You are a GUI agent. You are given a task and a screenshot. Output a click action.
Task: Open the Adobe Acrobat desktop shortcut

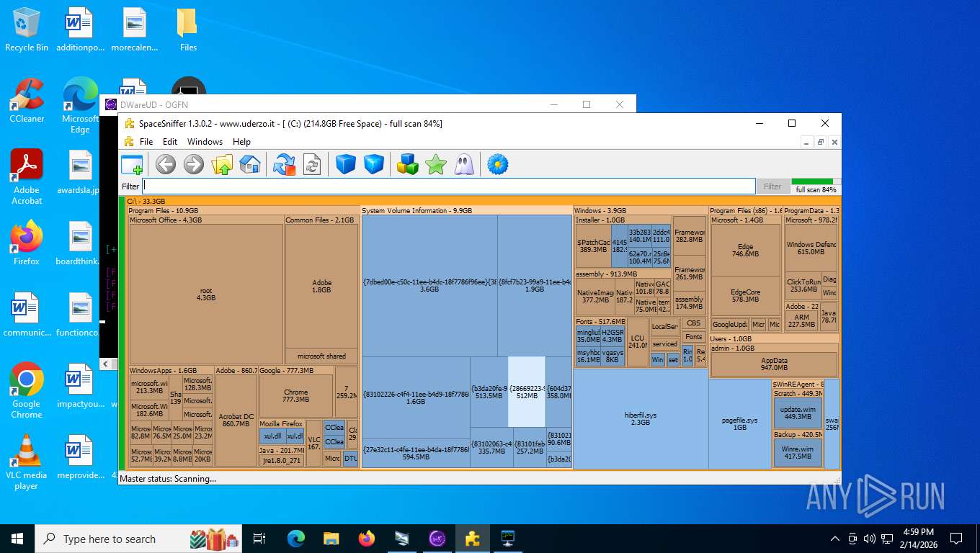point(27,177)
